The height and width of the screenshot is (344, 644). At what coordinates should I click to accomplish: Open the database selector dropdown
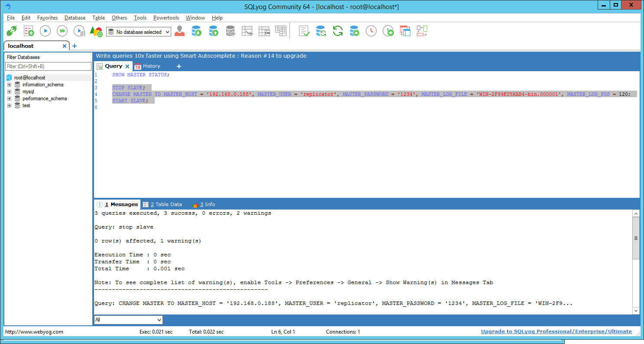click(x=139, y=32)
